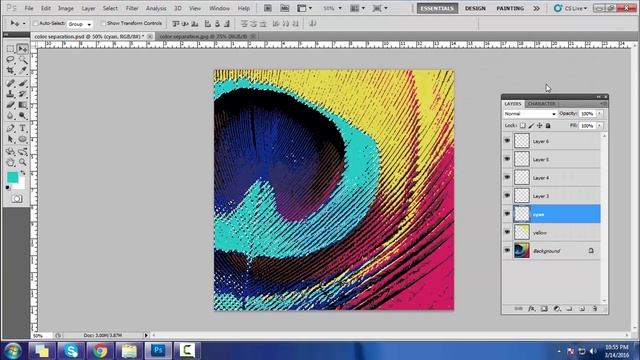The height and width of the screenshot is (360, 640).
Task: Select the Gradient tool
Action: (22, 105)
